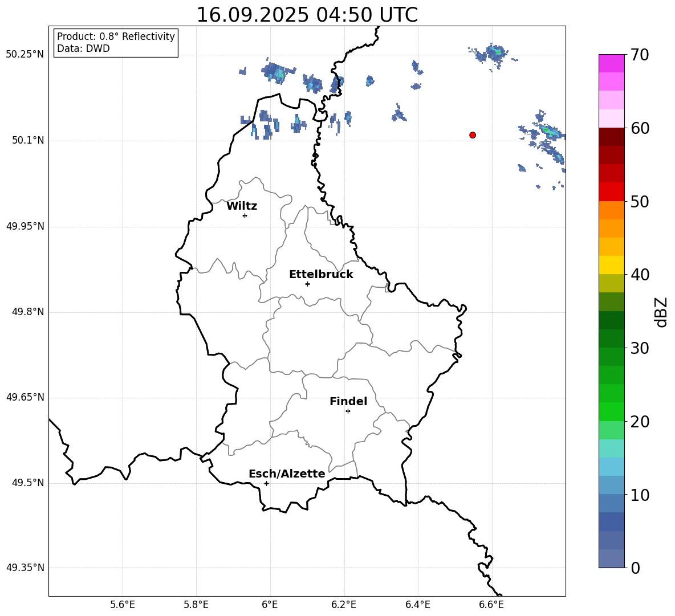The width and height of the screenshot is (675, 616).
Task: Click the colorbar tick label 0
Action: (x=635, y=568)
